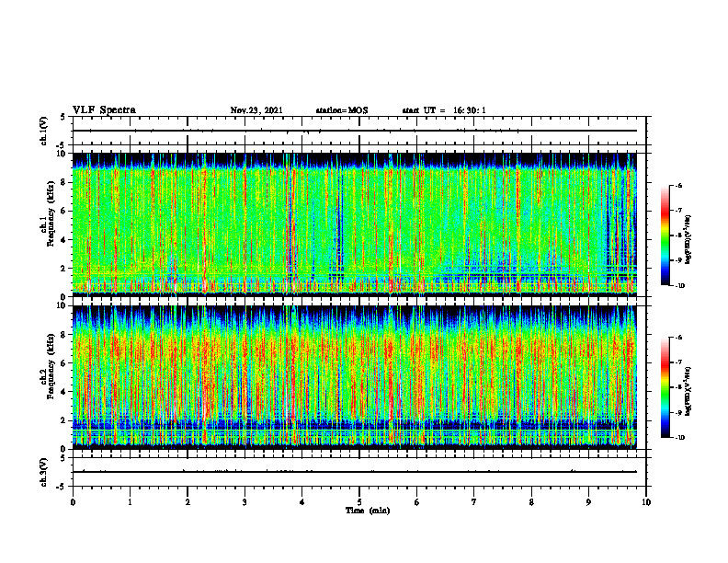Click time-axis tick label "2"

[188, 502]
